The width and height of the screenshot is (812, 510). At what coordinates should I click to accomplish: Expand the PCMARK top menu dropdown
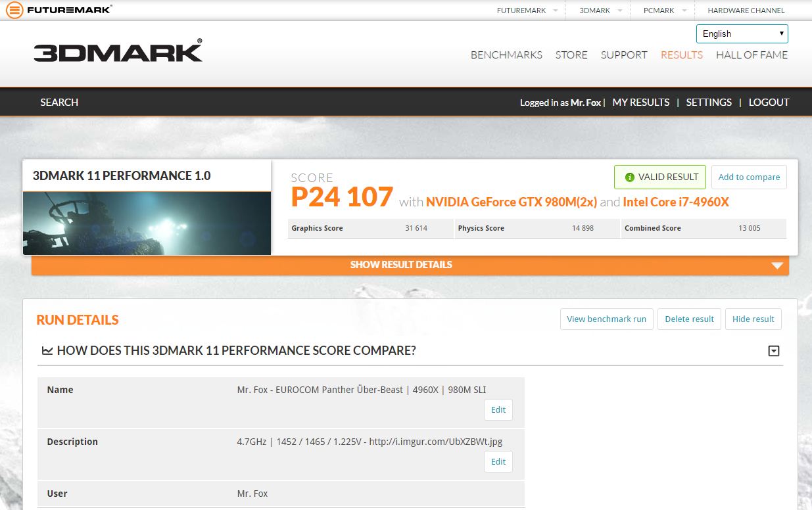[x=684, y=11]
